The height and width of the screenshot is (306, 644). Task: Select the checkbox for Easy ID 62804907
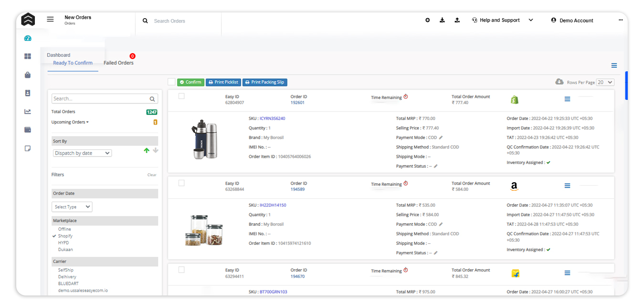coord(181,96)
